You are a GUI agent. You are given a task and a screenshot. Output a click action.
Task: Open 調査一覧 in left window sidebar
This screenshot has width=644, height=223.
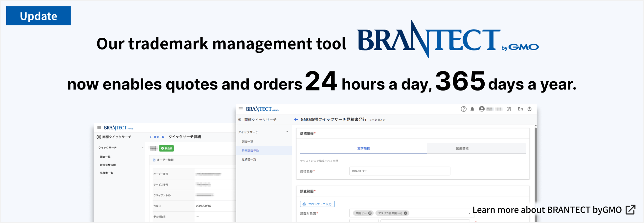click(x=105, y=157)
